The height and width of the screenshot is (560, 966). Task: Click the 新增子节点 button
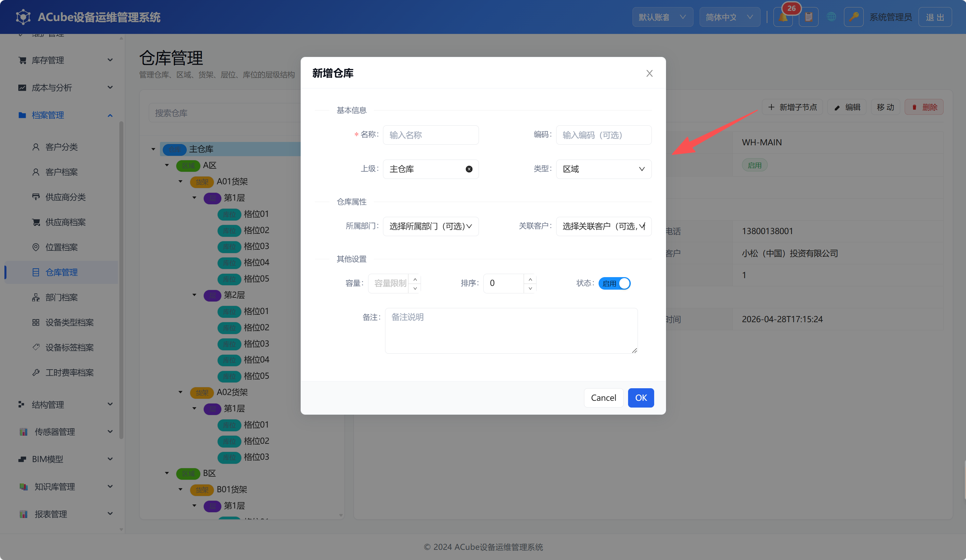pyautogui.click(x=792, y=107)
